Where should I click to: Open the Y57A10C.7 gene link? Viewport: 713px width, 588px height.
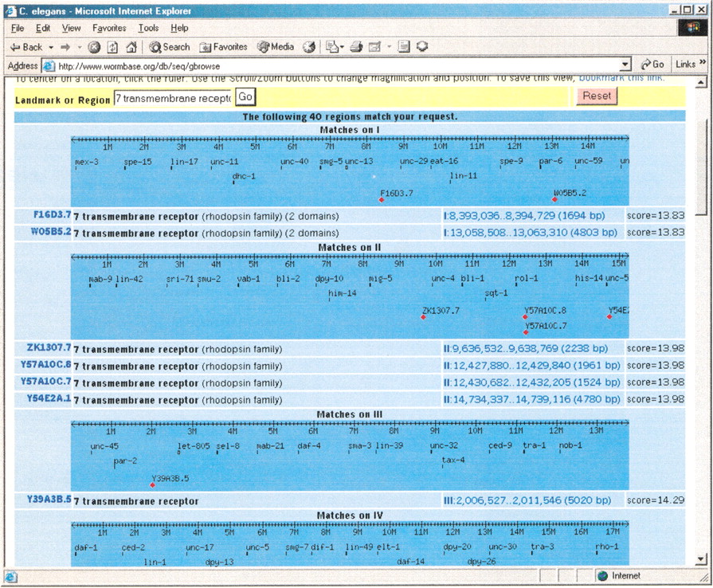(46, 382)
